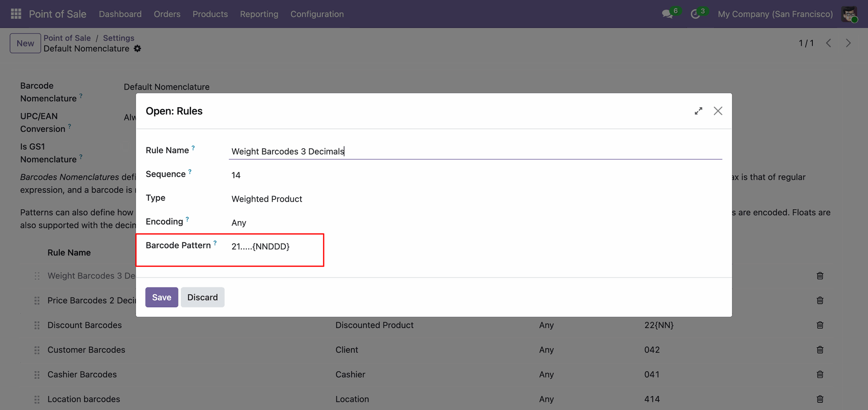Delete the Discount Barcodes rule
The height and width of the screenshot is (410, 868).
pos(820,325)
